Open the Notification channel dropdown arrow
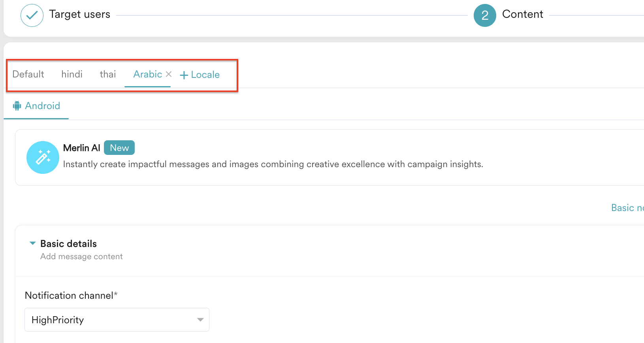 click(x=200, y=320)
